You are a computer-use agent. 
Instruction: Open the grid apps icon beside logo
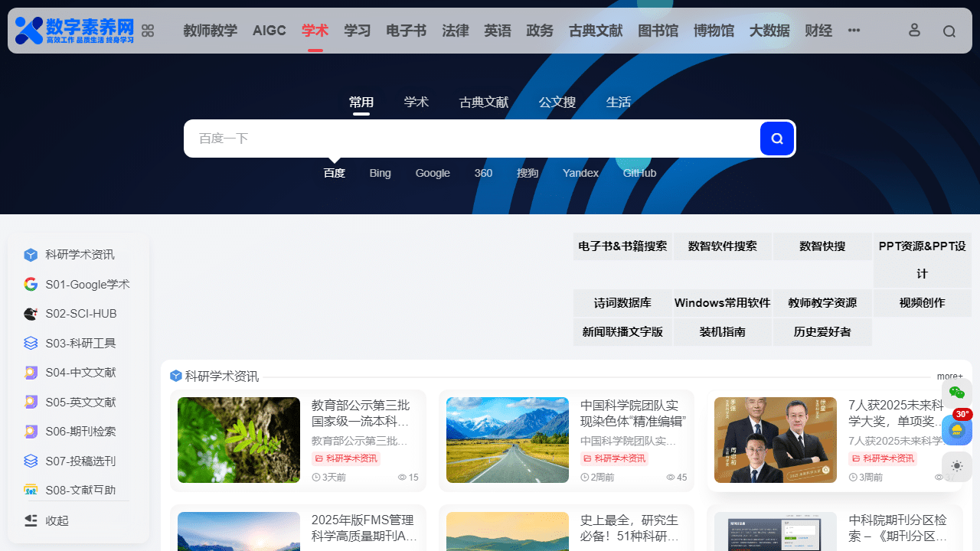pos(148,31)
